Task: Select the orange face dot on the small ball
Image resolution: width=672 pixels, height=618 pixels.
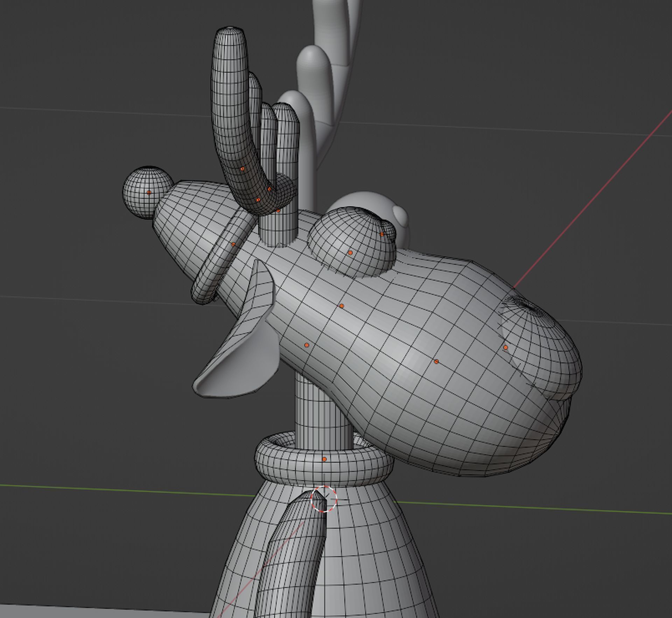Action: [x=149, y=193]
